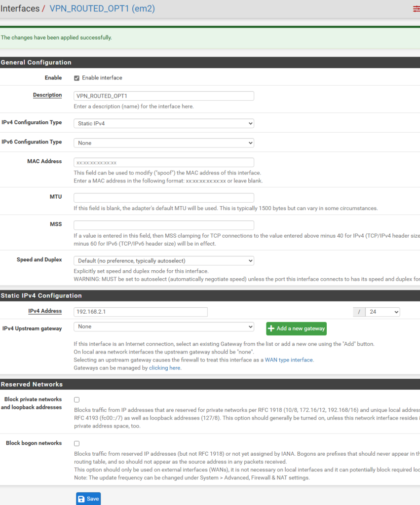Click the Description text field
The image size is (420, 505).
tap(163, 96)
